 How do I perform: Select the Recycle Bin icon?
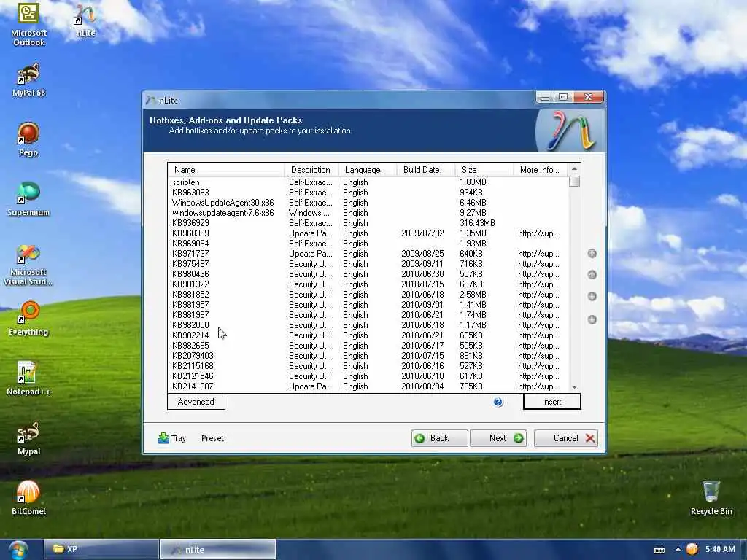[711, 498]
